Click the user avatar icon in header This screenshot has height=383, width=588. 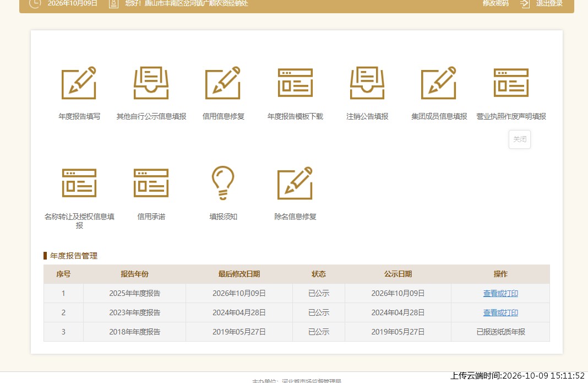(x=113, y=3)
